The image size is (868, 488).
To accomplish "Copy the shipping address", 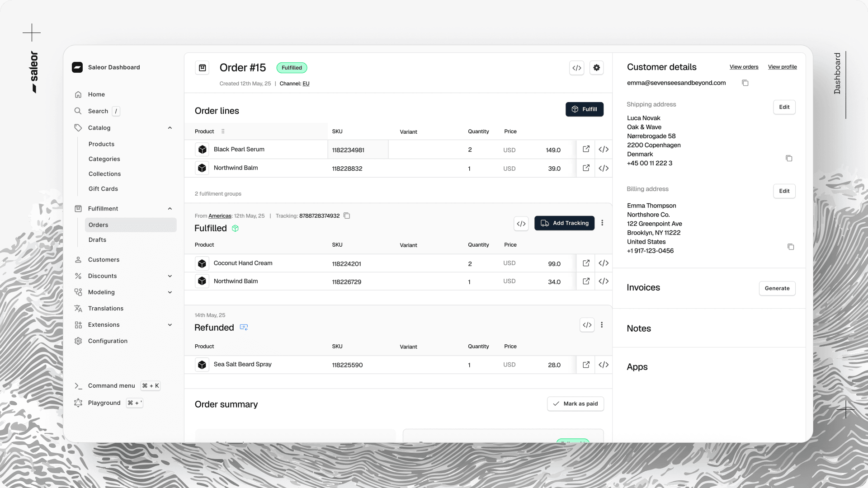I will pyautogui.click(x=789, y=158).
